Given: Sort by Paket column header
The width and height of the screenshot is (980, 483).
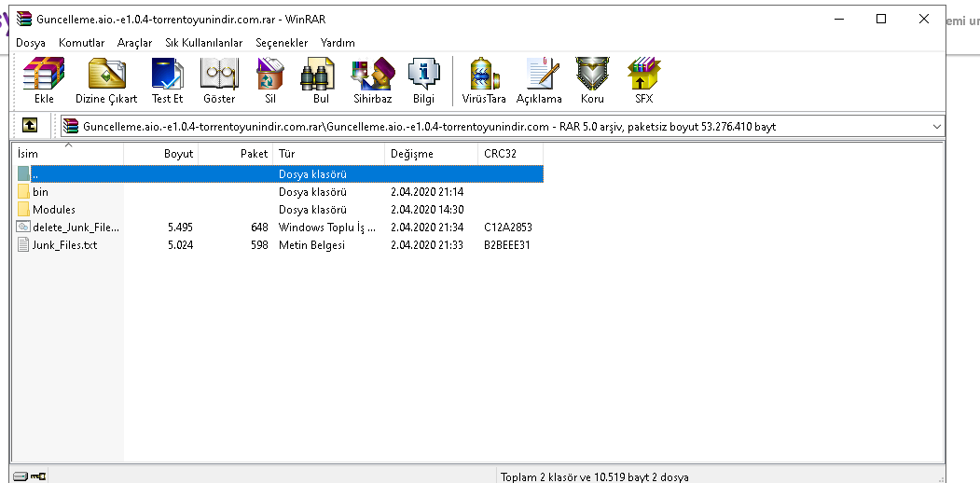Looking at the screenshot, I should pos(236,154).
